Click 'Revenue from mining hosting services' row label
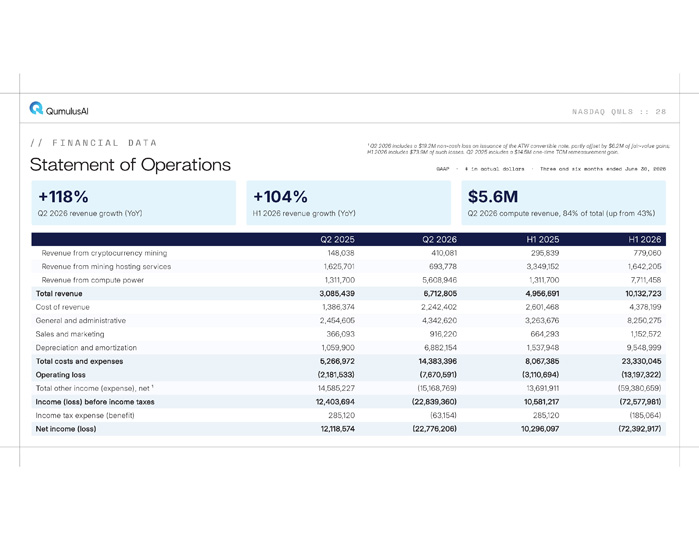Viewport: 699px width, 540px height. click(x=106, y=266)
